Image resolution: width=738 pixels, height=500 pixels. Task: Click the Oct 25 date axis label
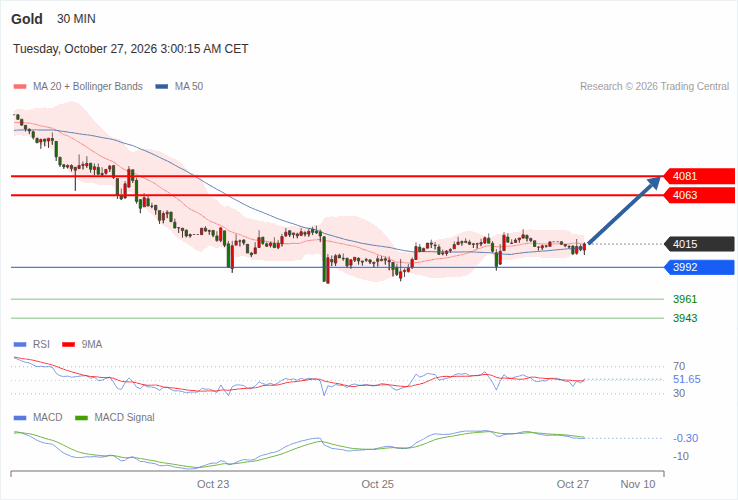click(377, 484)
